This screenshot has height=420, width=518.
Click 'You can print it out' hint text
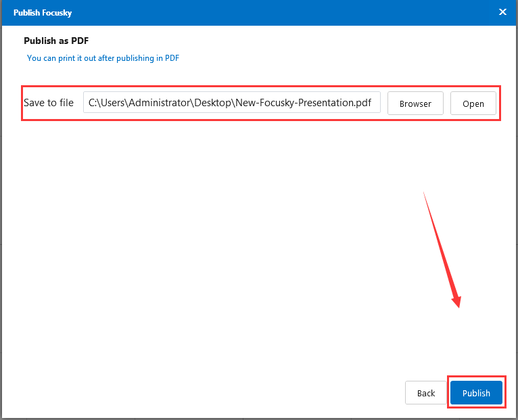pyautogui.click(x=103, y=58)
